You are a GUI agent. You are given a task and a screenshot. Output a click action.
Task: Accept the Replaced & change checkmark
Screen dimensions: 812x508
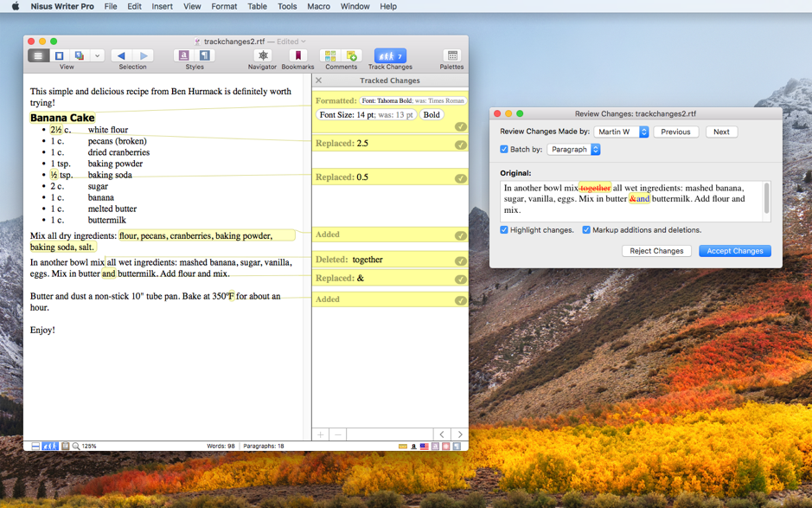click(x=460, y=280)
